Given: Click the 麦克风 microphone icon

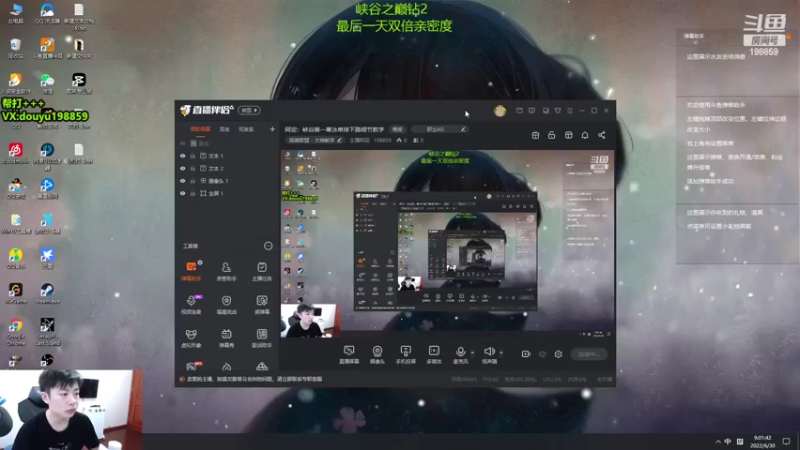Looking at the screenshot, I should click(x=460, y=354).
